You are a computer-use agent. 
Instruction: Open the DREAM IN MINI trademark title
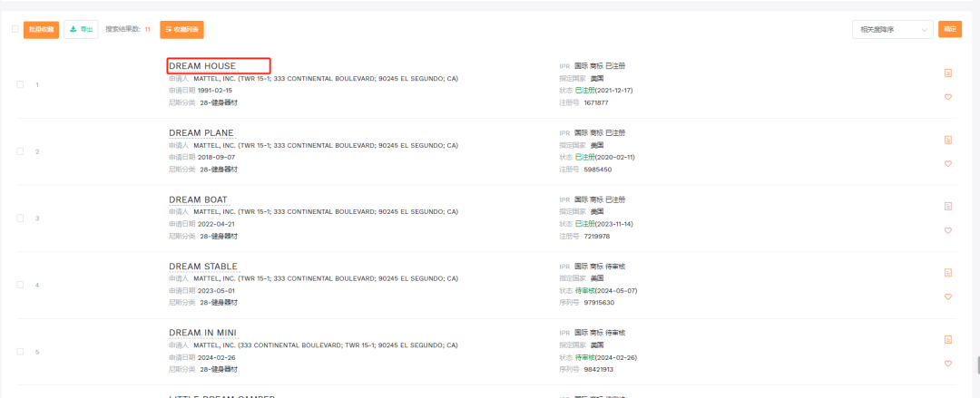pos(202,333)
